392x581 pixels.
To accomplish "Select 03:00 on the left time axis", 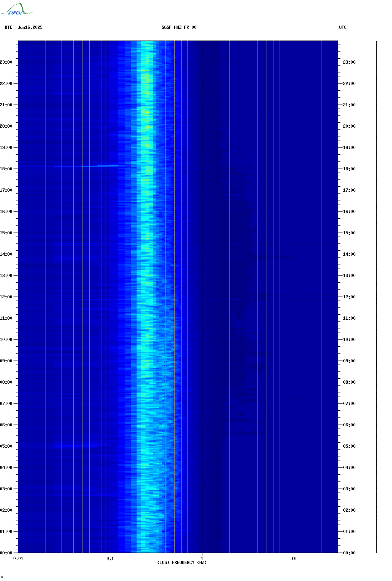I will click(6, 489).
